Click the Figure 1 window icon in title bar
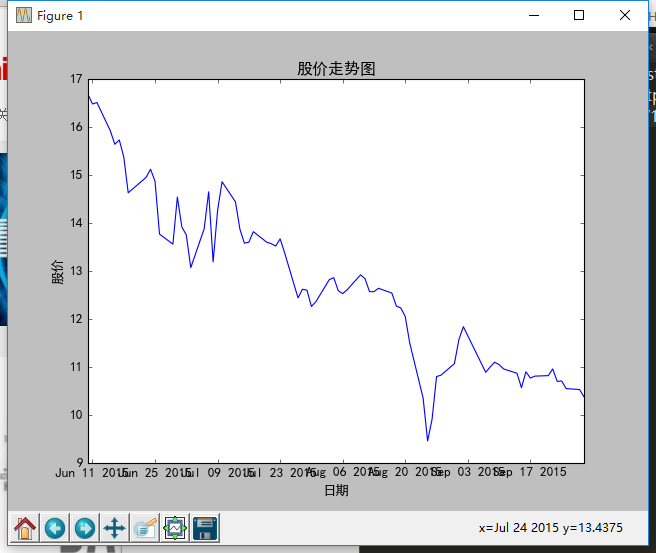This screenshot has width=656, height=553. click(x=23, y=15)
